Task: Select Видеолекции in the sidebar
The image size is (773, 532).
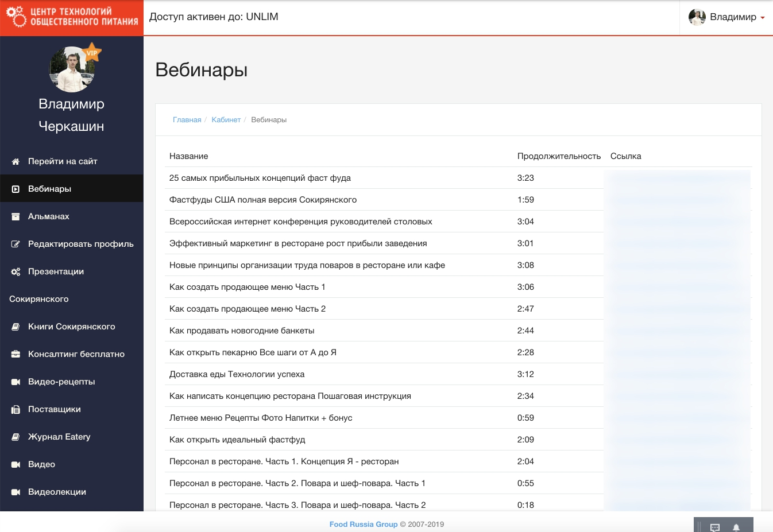Action: pyautogui.click(x=57, y=492)
